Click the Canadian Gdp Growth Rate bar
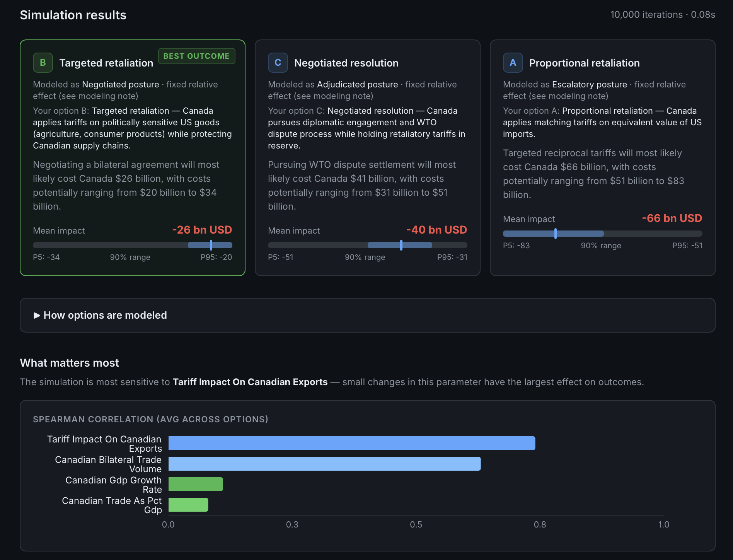The height and width of the screenshot is (560, 733). [x=196, y=484]
